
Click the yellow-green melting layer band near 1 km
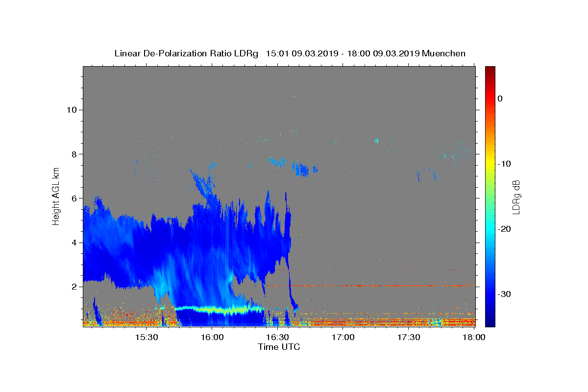(x=220, y=309)
